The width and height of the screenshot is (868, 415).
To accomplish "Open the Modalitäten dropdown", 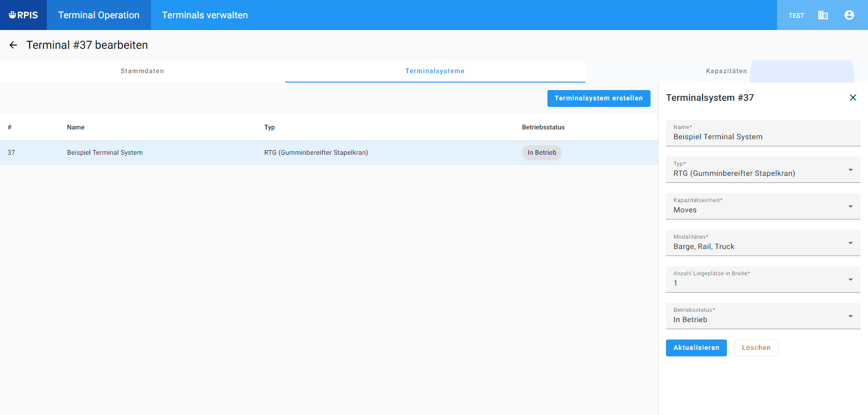I will tap(763, 243).
